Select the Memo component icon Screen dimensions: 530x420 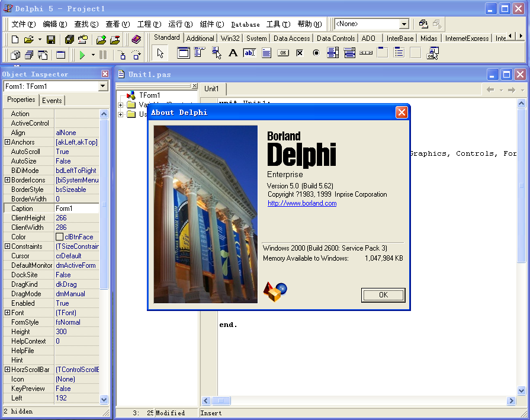tap(266, 53)
